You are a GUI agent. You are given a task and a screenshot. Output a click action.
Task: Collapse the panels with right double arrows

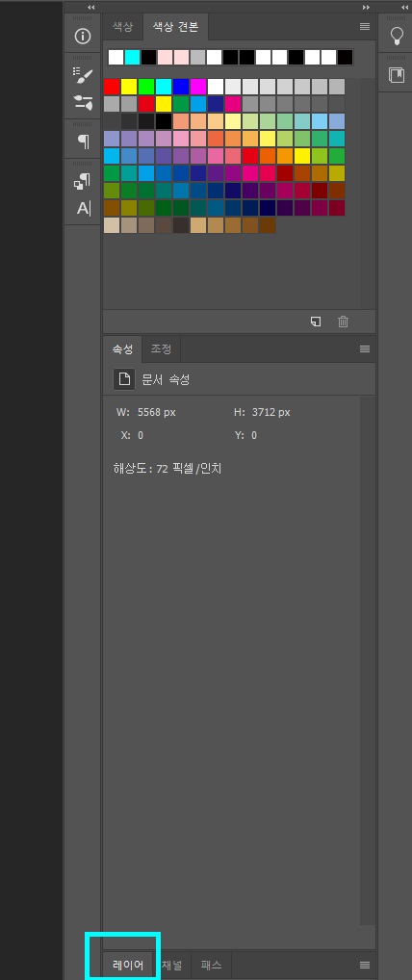point(367,7)
